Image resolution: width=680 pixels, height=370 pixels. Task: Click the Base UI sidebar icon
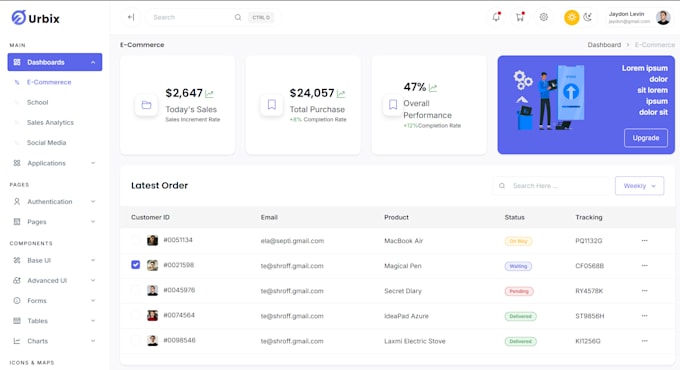[x=17, y=260]
